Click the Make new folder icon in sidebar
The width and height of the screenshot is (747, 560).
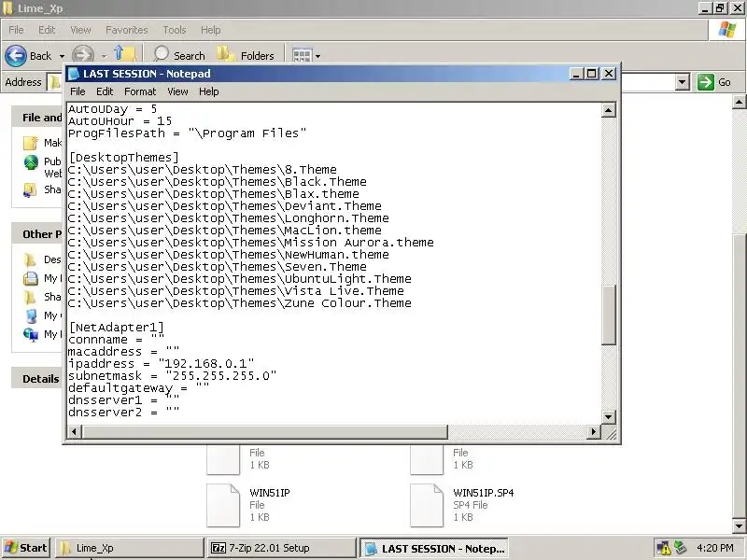[31, 143]
